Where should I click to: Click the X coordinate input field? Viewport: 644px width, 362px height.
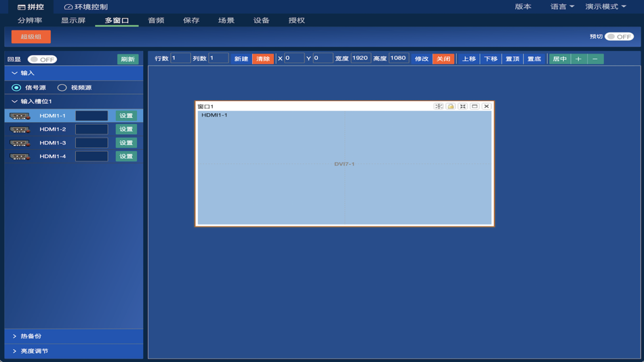pyautogui.click(x=294, y=58)
